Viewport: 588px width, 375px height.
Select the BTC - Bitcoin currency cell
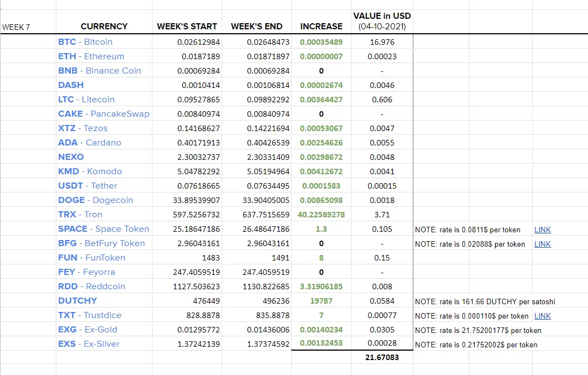[104, 41]
